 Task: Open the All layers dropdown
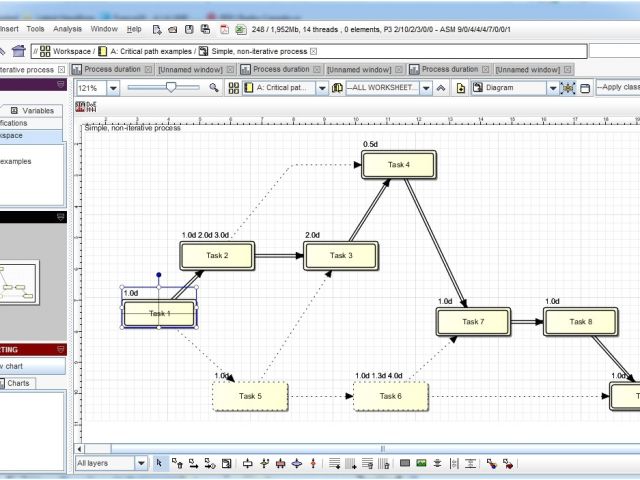pyautogui.click(x=140, y=463)
